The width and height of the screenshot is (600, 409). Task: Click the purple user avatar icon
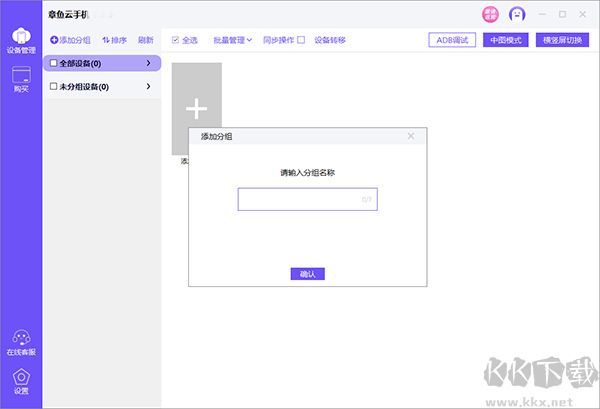[x=517, y=15]
